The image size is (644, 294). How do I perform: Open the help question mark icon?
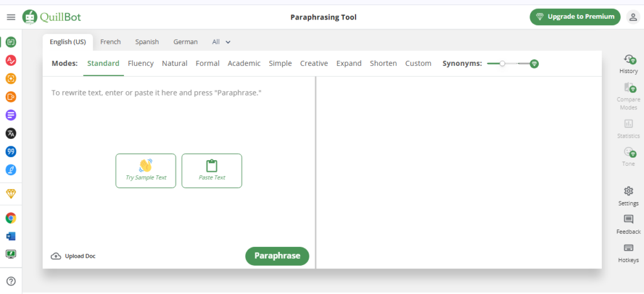[11, 281]
